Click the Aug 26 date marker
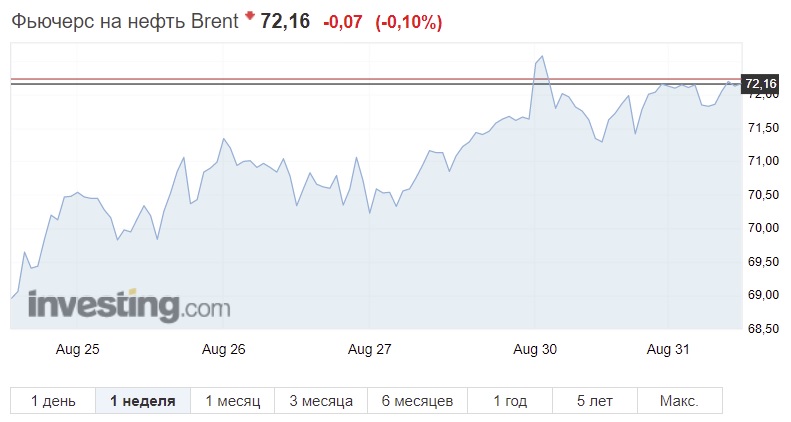791x422 pixels. click(223, 349)
